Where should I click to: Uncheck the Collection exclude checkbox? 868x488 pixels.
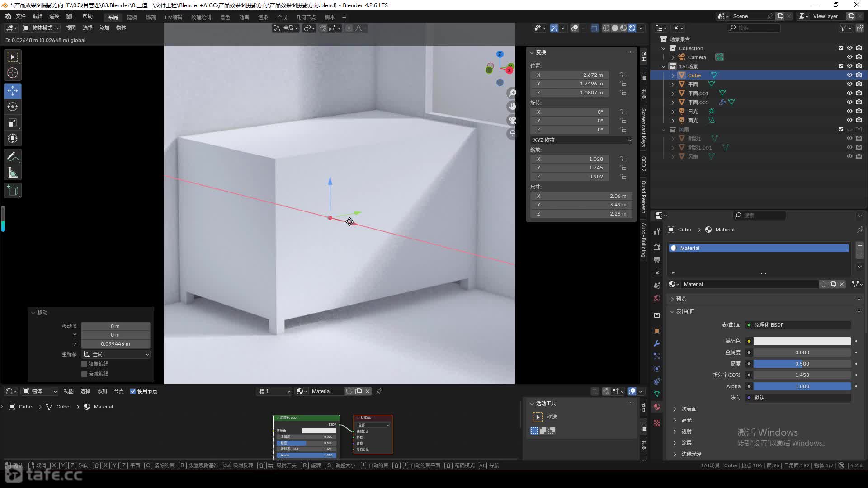pos(840,48)
